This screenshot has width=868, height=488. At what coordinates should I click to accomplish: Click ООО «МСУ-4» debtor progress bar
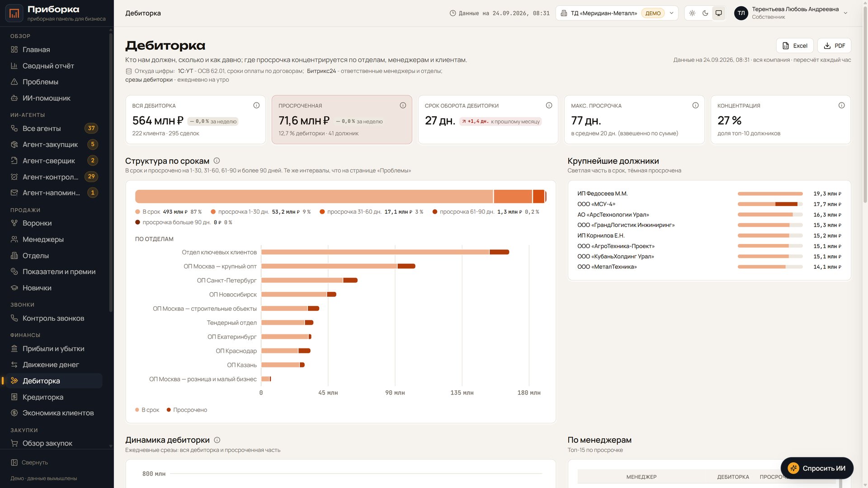770,204
